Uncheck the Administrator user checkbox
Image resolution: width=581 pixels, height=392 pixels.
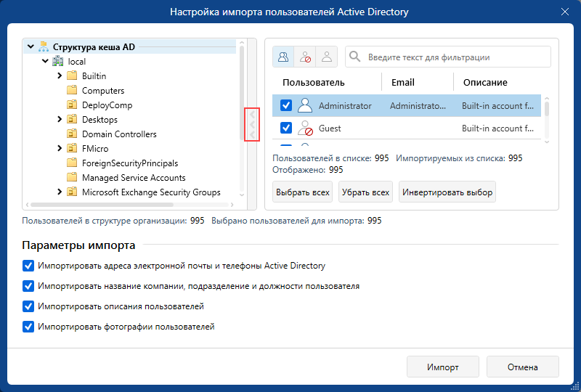(285, 105)
